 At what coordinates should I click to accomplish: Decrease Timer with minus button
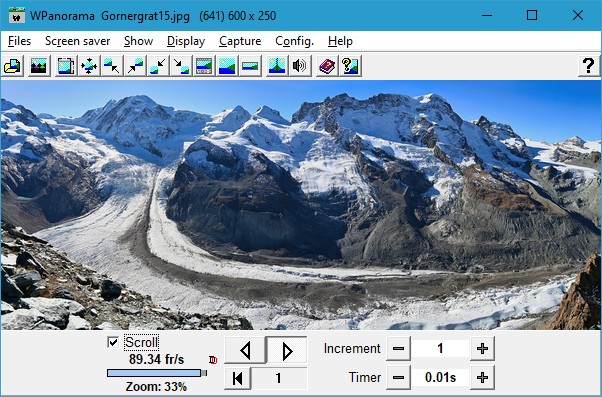coord(399,377)
